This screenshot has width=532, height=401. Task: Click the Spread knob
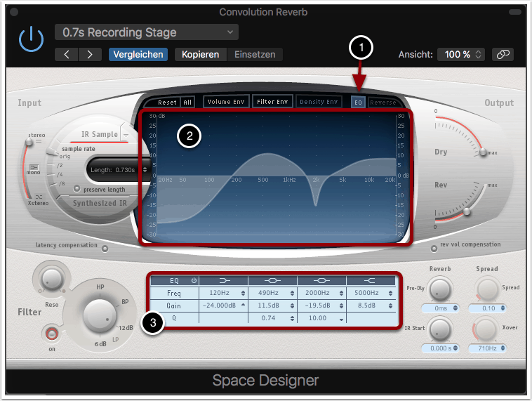(x=487, y=289)
